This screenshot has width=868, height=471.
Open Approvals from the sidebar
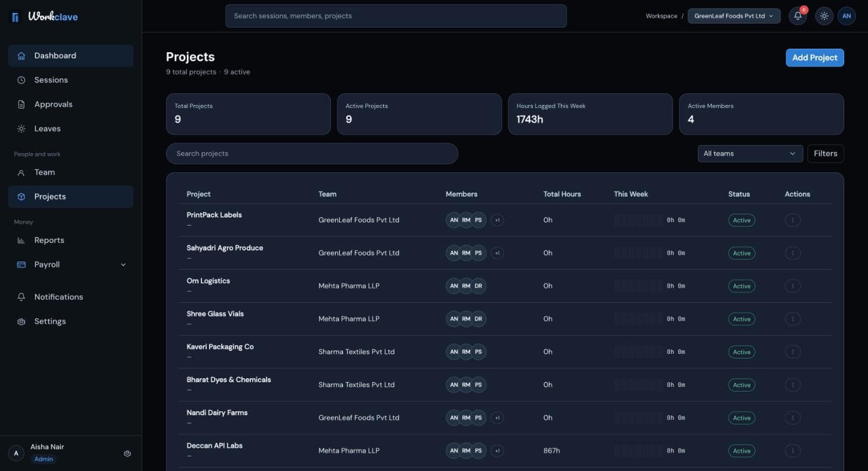point(71,104)
